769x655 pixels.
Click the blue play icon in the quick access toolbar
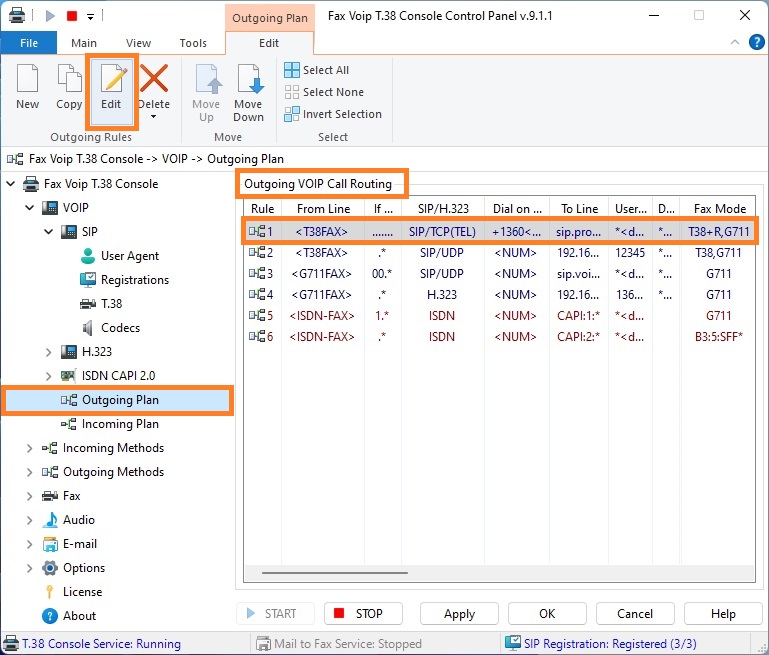pyautogui.click(x=50, y=16)
